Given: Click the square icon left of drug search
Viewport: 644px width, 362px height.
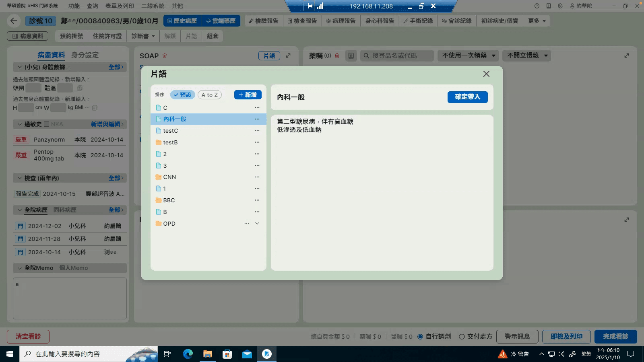Looking at the screenshot, I should 351,56.
